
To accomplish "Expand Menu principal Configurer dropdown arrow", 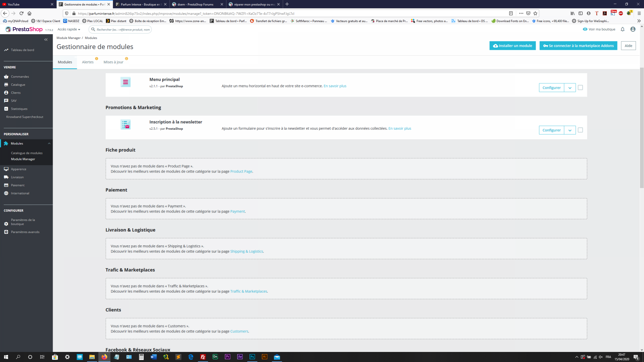I will 570,88.
